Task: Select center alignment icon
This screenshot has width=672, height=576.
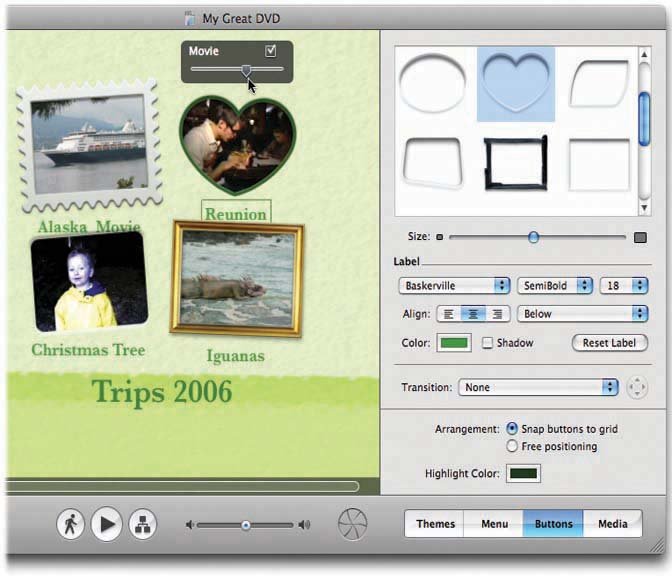Action: [x=473, y=314]
